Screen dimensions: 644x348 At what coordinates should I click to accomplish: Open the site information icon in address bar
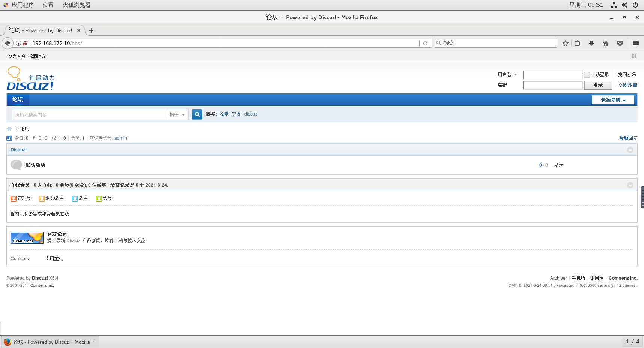[x=18, y=43]
